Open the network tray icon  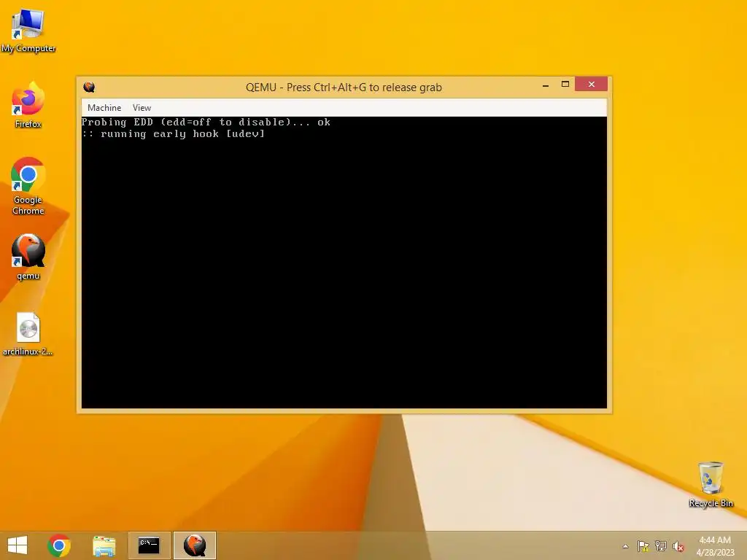661,546
